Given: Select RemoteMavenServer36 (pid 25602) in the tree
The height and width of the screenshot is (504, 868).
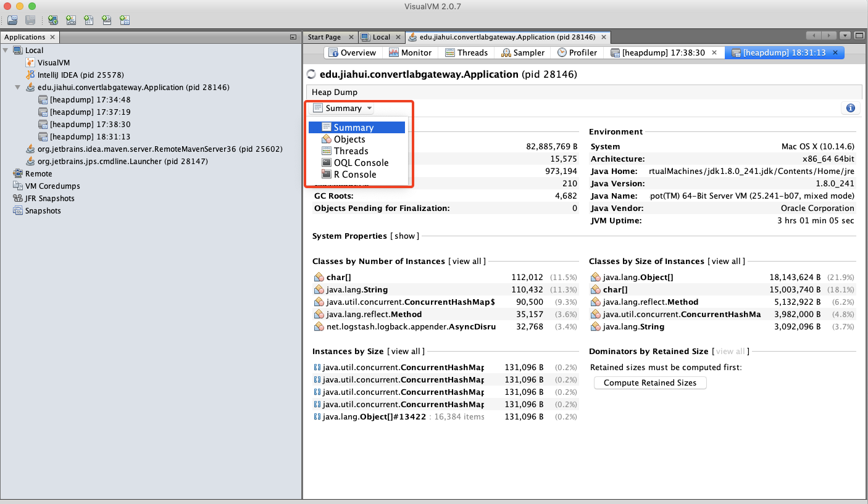Looking at the screenshot, I should 159,149.
